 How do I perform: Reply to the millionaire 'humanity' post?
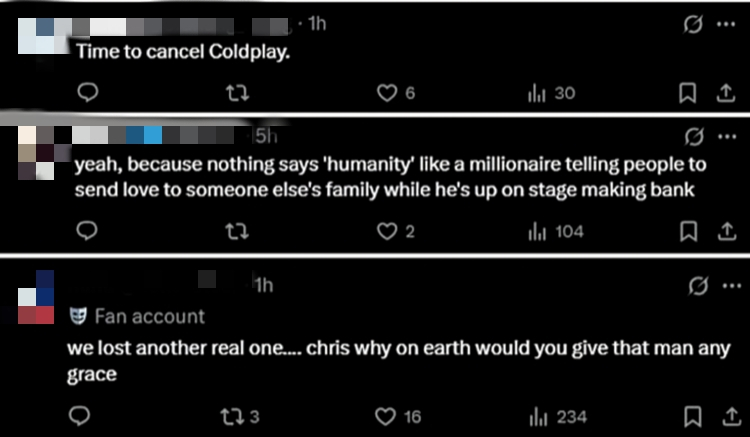88,231
